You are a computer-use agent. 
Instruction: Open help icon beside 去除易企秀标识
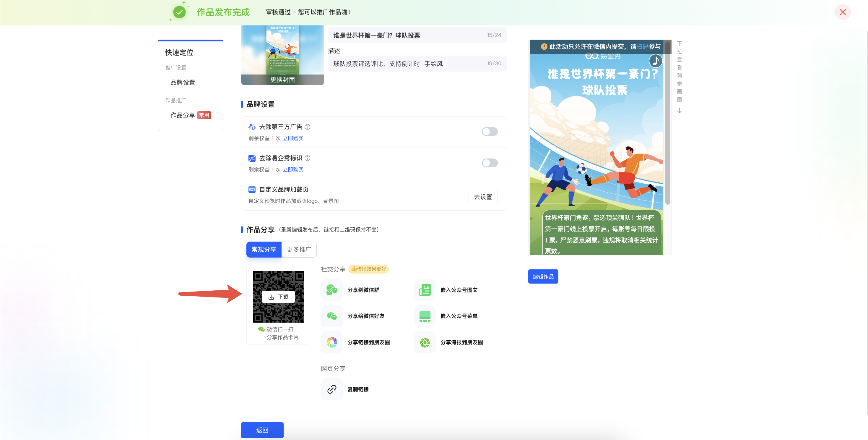(x=307, y=158)
